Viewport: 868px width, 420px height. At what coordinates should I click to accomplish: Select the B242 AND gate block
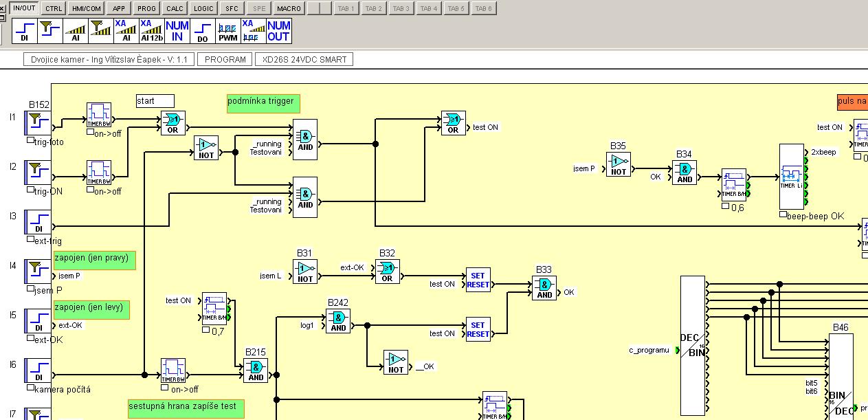coord(338,321)
